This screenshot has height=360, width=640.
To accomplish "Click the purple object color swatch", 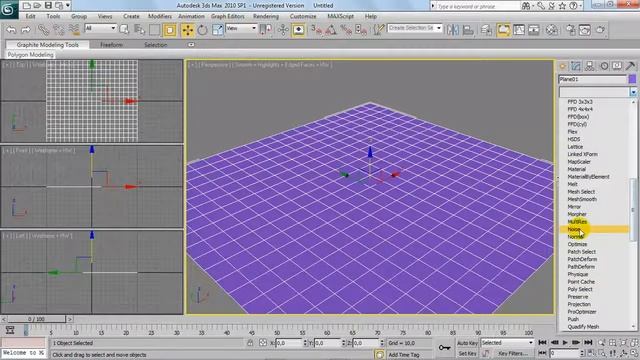I will pyautogui.click(x=632, y=79).
